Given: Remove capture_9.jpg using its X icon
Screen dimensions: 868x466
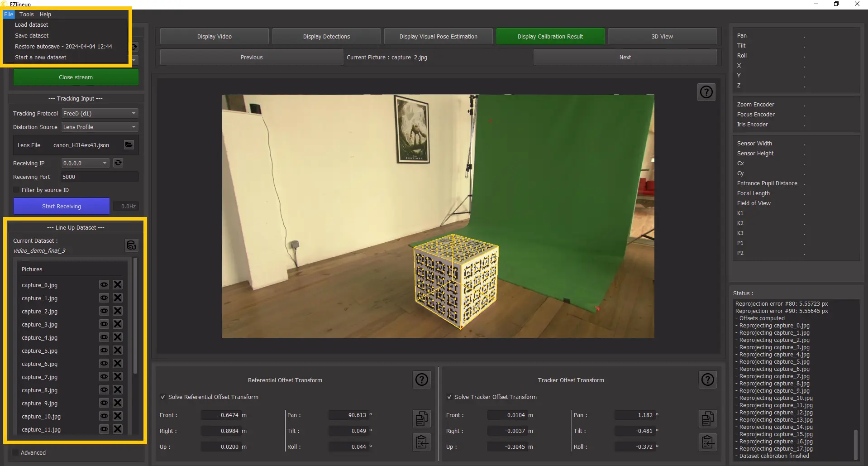Looking at the screenshot, I should 118,403.
